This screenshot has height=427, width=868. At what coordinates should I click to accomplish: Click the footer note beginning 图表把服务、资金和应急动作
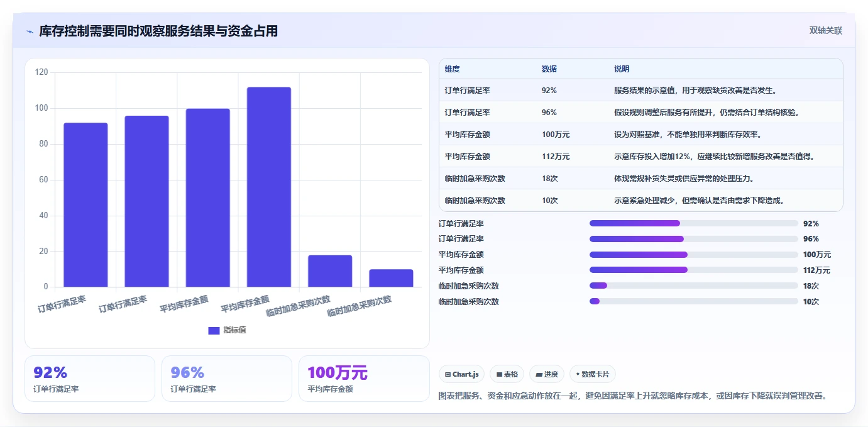(632, 396)
